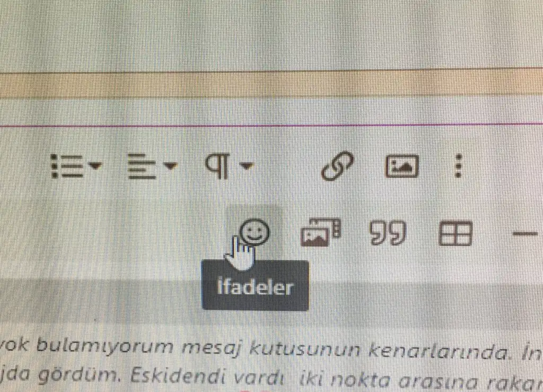Insert a table with the grid icon
Image resolution: width=543 pixels, height=392 pixels.
[x=456, y=233]
